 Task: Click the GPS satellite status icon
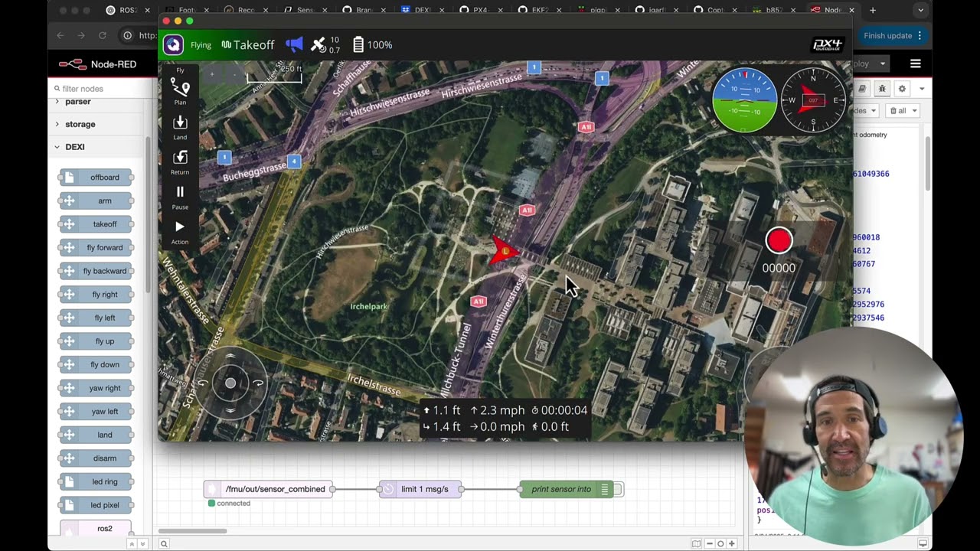318,45
